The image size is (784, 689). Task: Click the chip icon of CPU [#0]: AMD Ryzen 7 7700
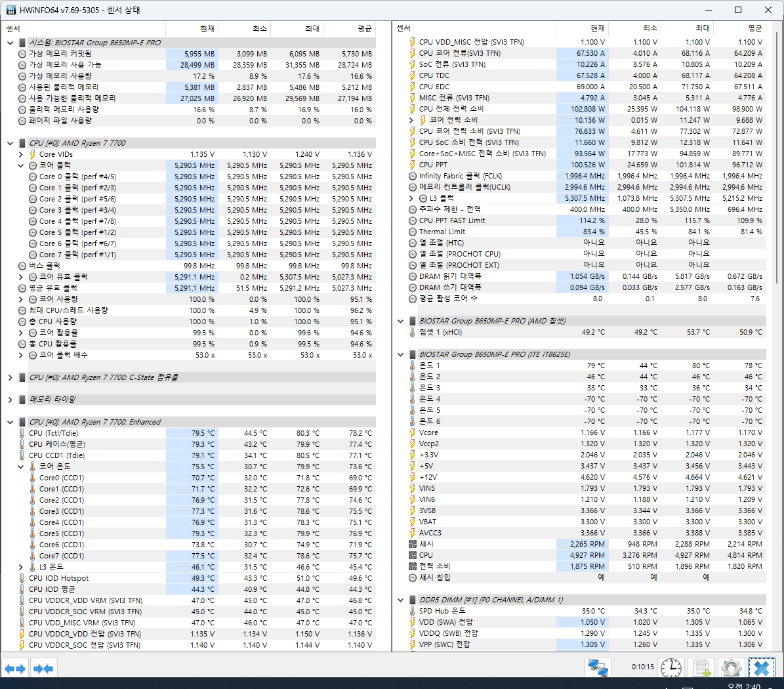click(22, 143)
